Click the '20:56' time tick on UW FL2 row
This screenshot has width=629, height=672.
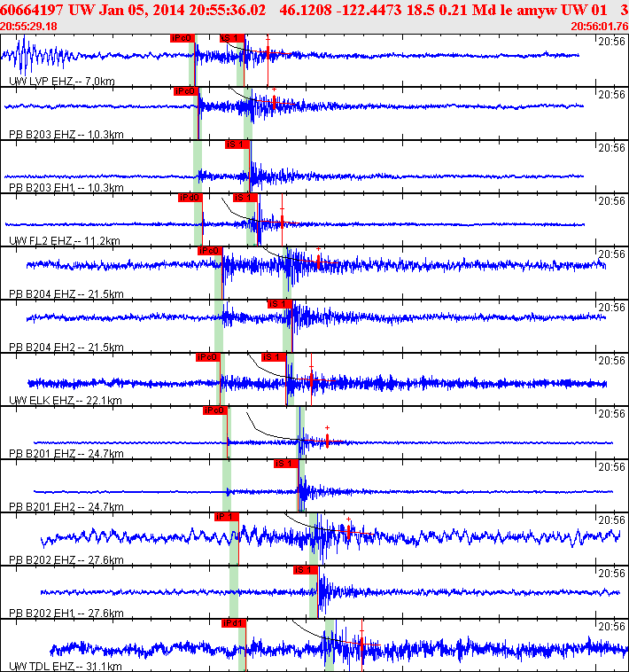coord(611,200)
